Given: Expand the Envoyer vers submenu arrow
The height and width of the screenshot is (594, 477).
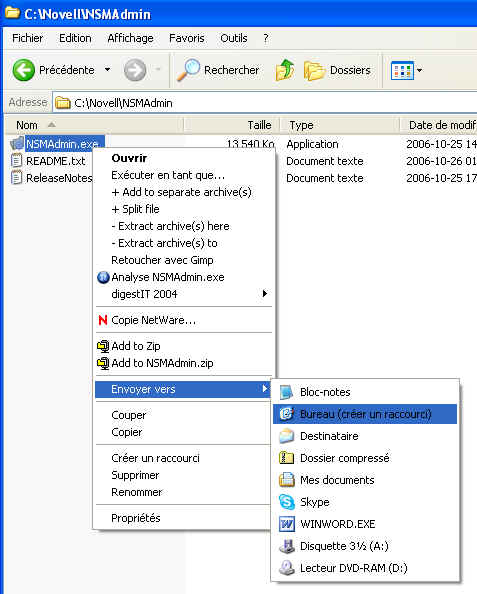Looking at the screenshot, I should point(265,389).
